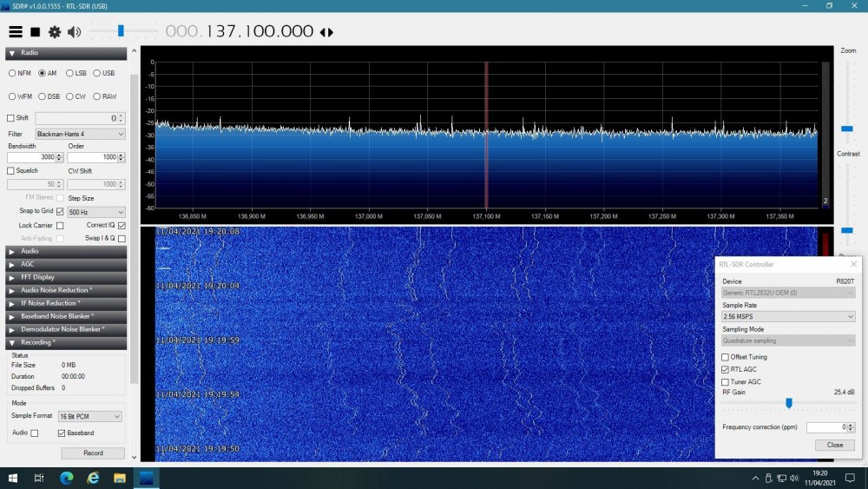Open the network tray icon

pyautogui.click(x=782, y=478)
